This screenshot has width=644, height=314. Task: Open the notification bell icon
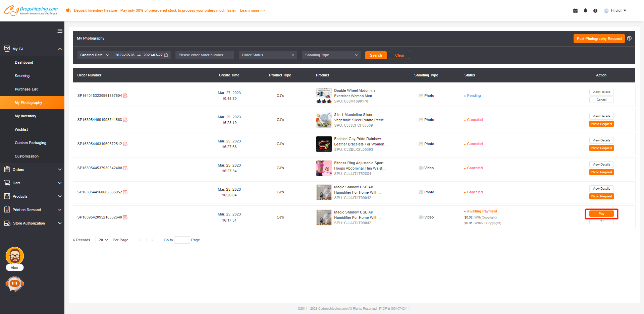coord(585,11)
